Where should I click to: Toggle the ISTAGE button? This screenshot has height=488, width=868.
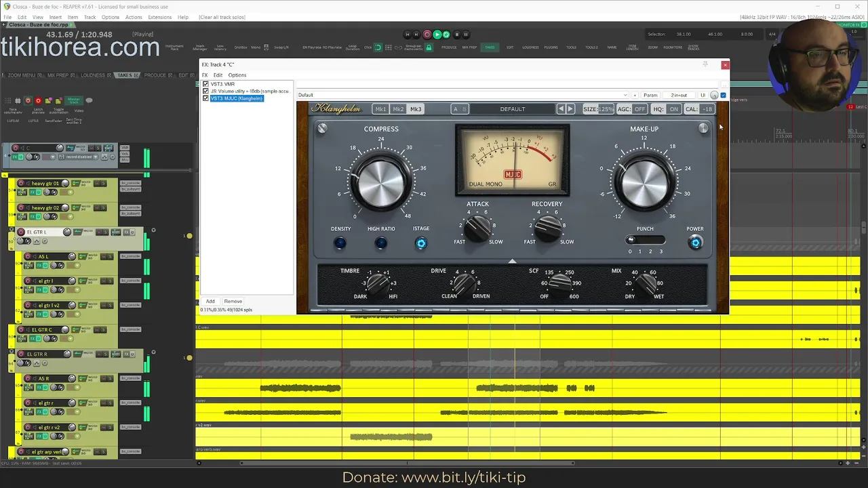[421, 243]
